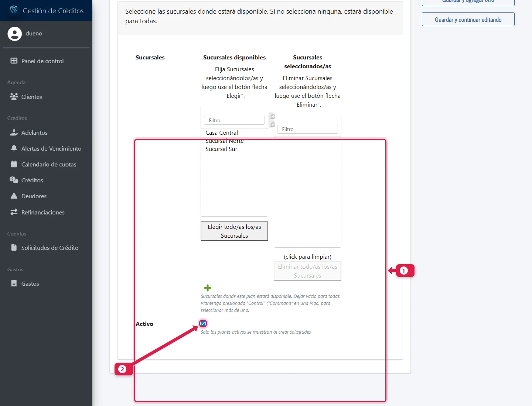Viewport: 532px width, 406px height.
Task: Click the hand icon for Adelantos
Action: (14, 132)
